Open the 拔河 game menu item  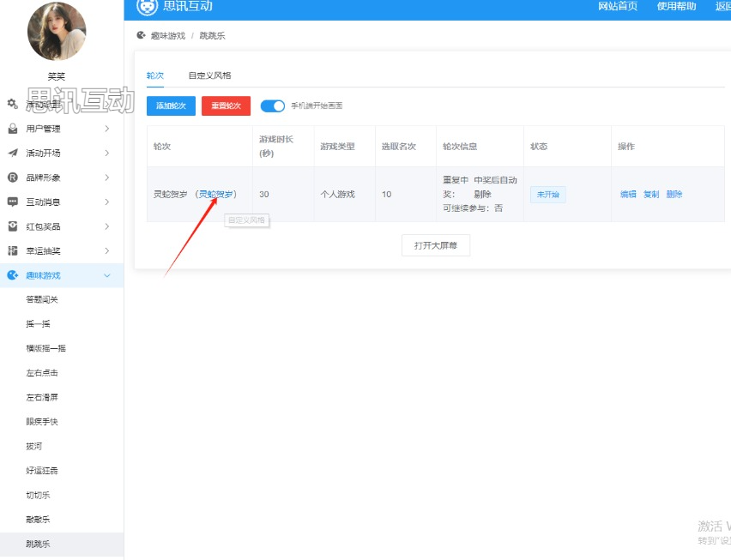(x=34, y=446)
